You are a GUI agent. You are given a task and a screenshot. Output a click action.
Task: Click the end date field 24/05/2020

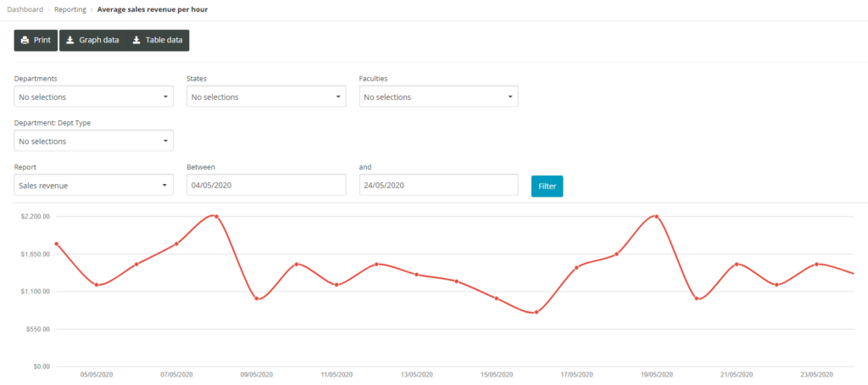point(438,186)
